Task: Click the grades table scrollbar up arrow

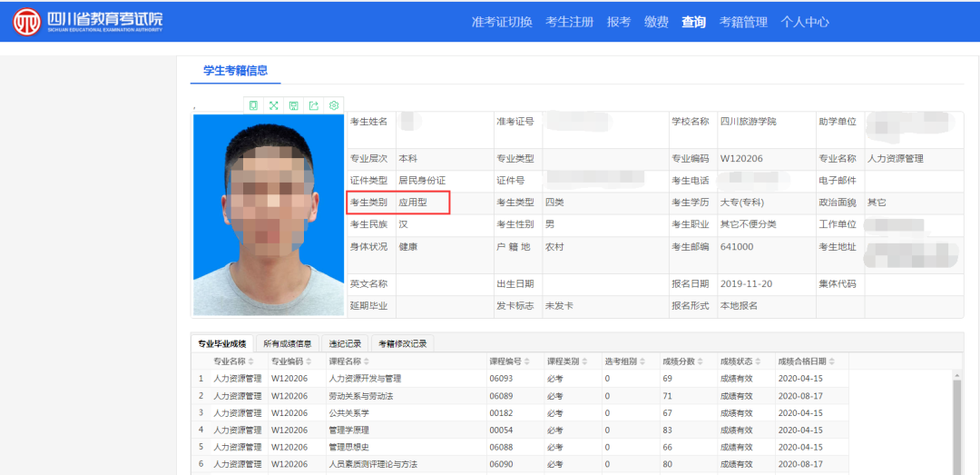Action: (956, 375)
